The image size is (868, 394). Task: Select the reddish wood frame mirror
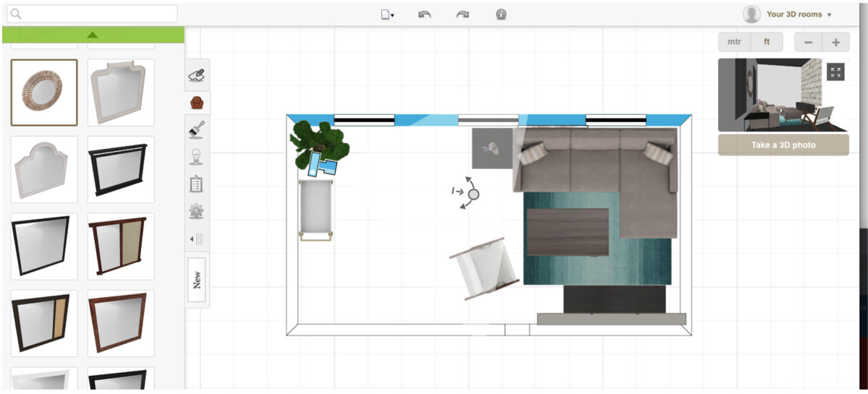121,323
